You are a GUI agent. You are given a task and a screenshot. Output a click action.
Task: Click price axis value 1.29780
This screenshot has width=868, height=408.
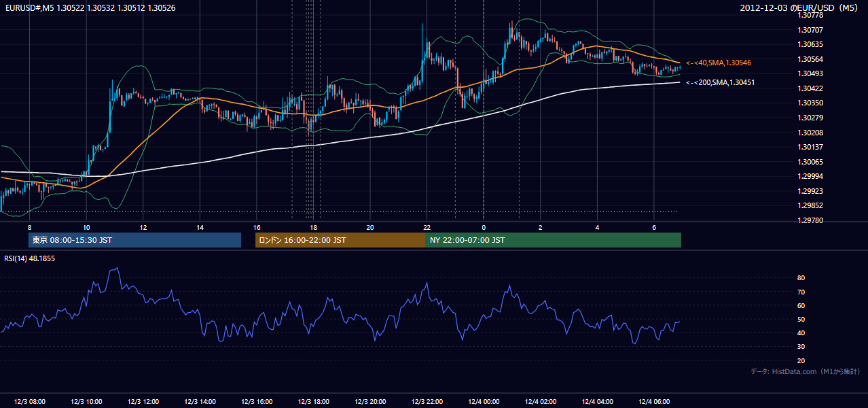click(811, 220)
